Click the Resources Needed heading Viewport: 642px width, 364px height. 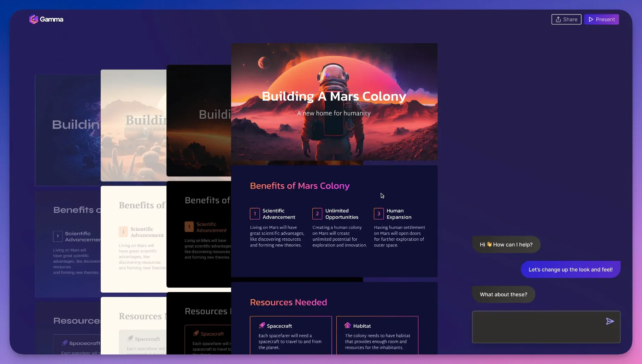[x=288, y=302]
